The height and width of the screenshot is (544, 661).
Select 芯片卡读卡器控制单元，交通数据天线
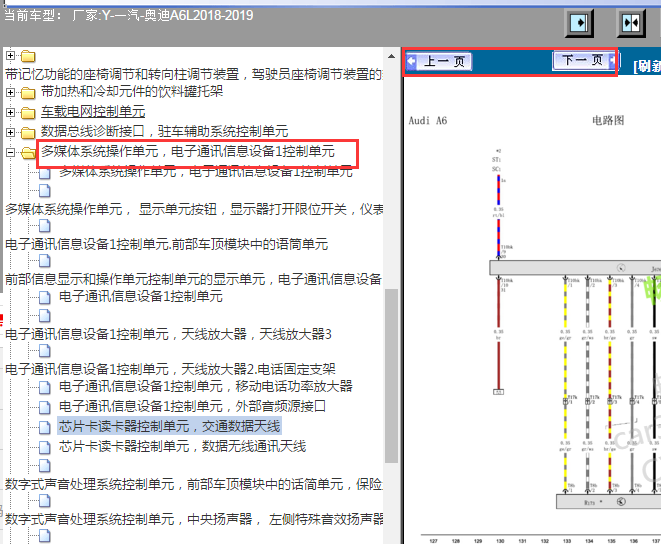[x=169, y=426]
